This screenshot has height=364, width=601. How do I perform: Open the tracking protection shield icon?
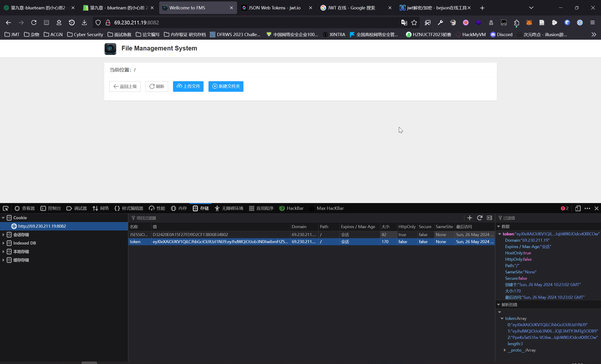98,23
